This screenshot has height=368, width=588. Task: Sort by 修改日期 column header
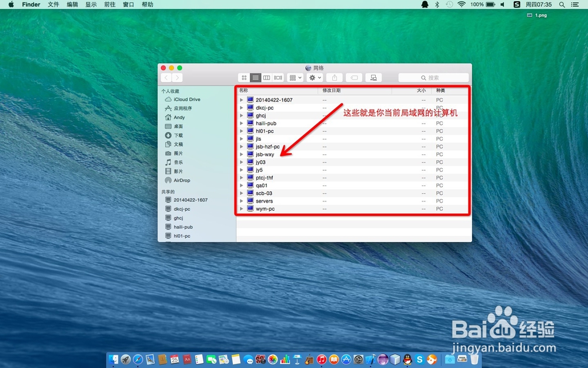pyautogui.click(x=355, y=91)
